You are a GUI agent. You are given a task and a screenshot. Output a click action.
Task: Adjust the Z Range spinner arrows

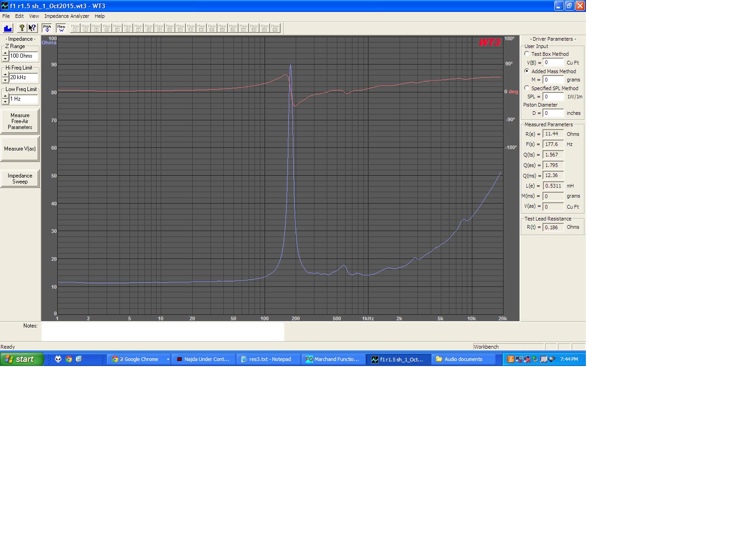coord(5,56)
